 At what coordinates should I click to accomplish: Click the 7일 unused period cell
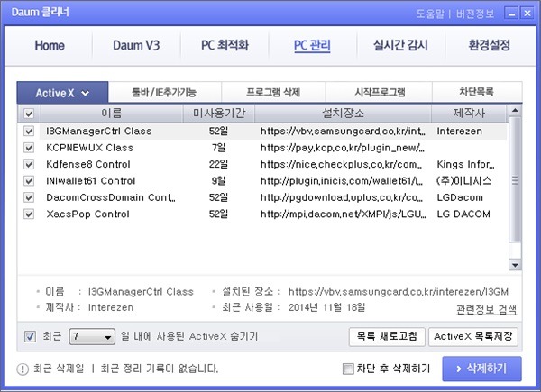(x=218, y=148)
